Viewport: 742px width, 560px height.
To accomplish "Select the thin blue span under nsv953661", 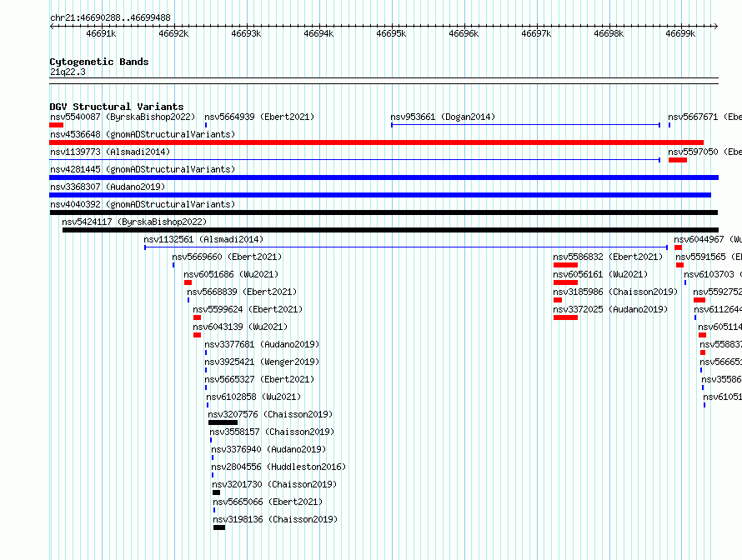I will (526, 125).
